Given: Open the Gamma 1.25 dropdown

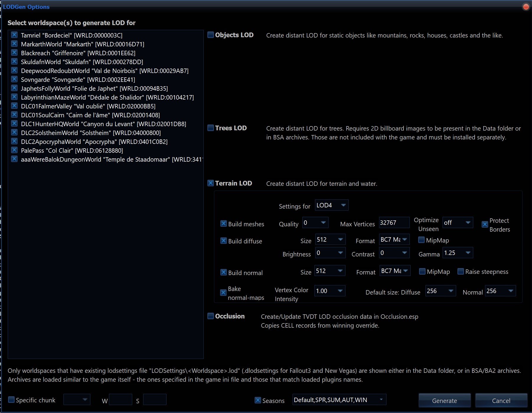Looking at the screenshot, I should [x=458, y=253].
